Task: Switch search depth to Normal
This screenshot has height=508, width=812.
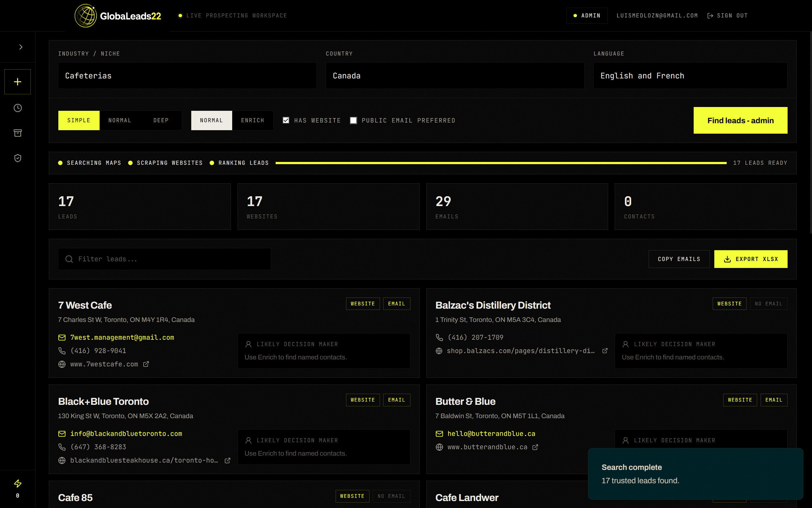Action: tap(120, 120)
